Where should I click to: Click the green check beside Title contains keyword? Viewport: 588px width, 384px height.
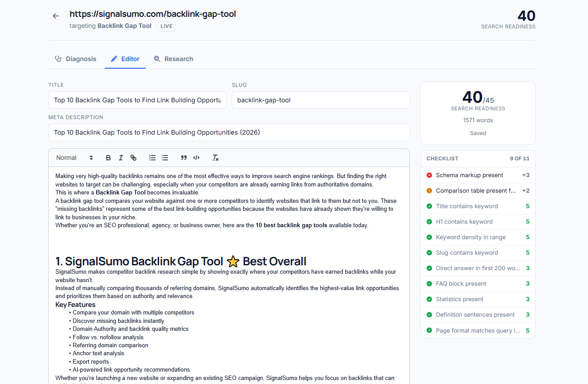coord(429,206)
